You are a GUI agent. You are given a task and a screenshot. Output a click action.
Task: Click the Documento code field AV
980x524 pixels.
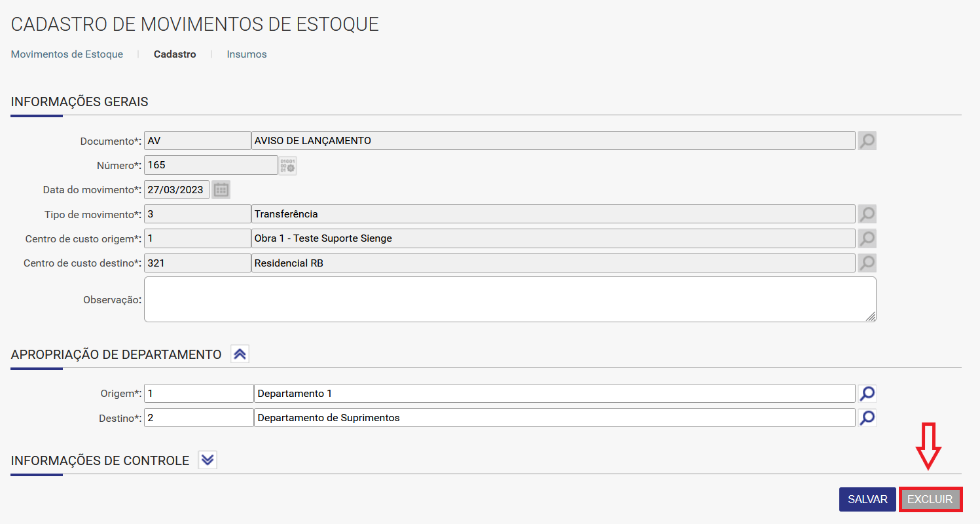198,141
